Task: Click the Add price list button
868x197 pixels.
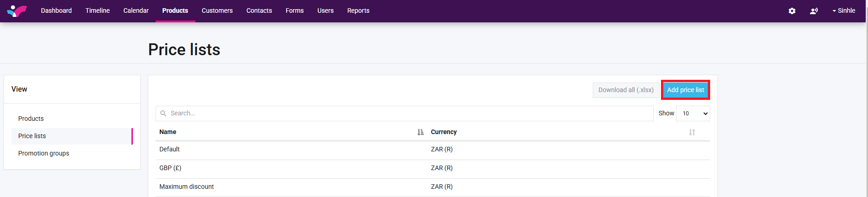Action: tap(685, 90)
